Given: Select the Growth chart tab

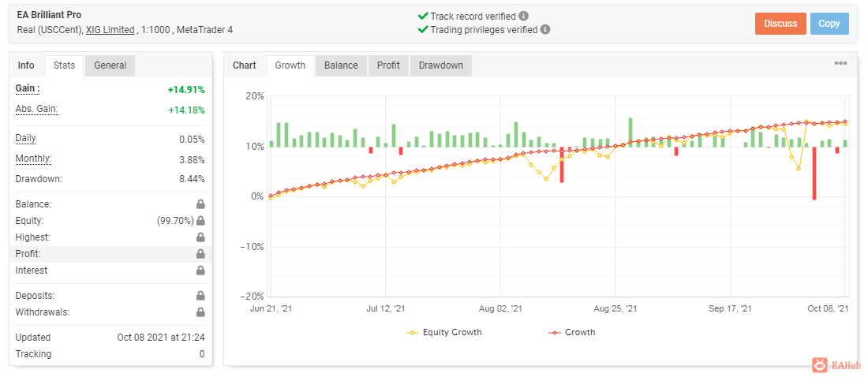Looking at the screenshot, I should click(x=290, y=65).
